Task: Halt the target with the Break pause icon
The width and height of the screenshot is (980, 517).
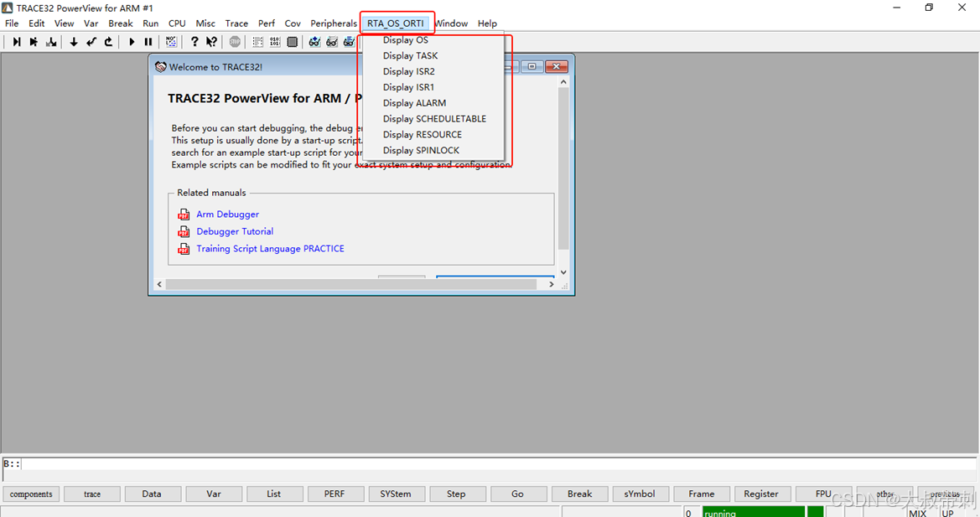Action: click(x=148, y=42)
